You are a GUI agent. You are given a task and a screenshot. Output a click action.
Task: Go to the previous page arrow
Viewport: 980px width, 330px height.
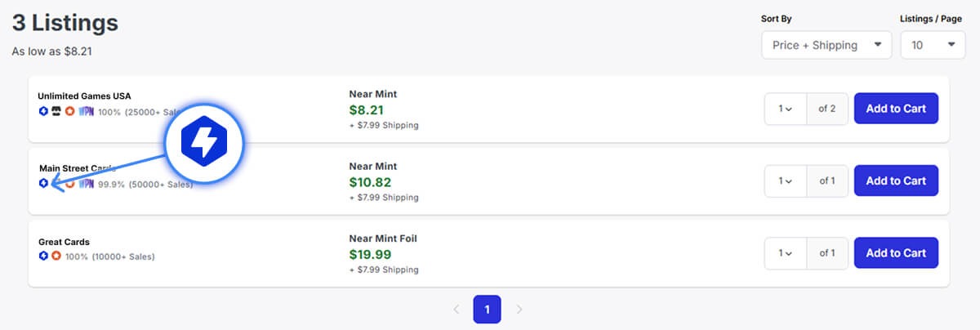[x=456, y=310]
